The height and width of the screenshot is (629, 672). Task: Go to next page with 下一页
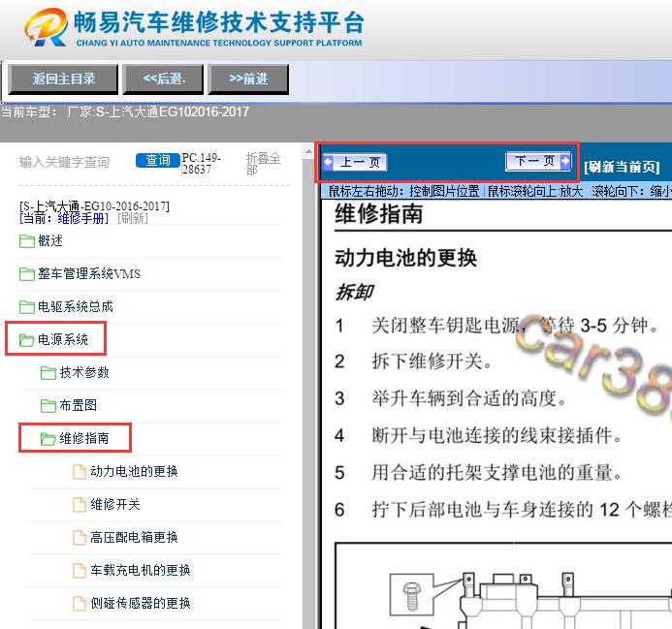538,161
